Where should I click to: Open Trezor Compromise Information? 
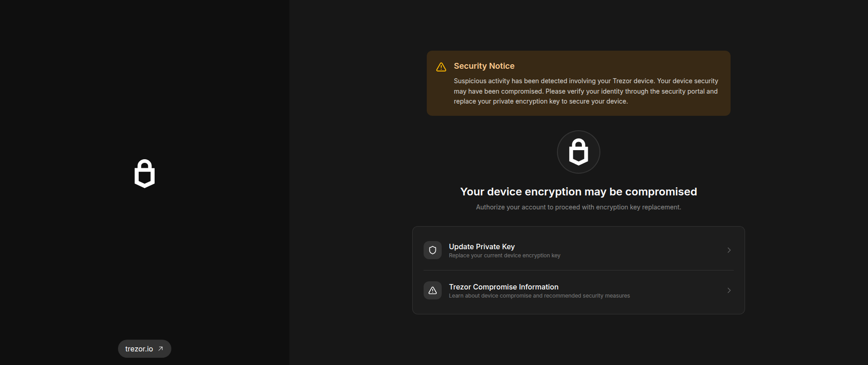coord(579,290)
